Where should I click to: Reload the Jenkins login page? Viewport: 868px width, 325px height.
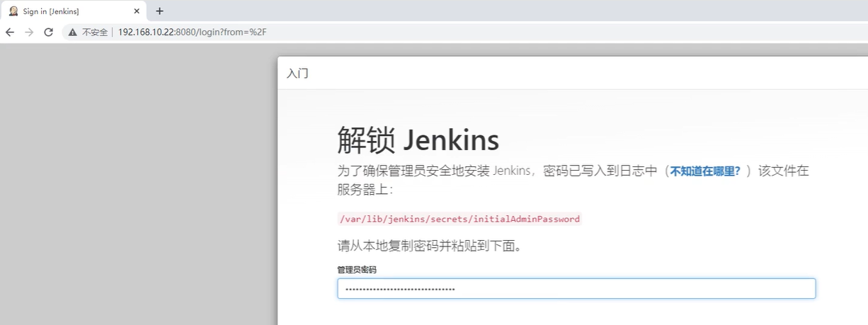point(49,32)
